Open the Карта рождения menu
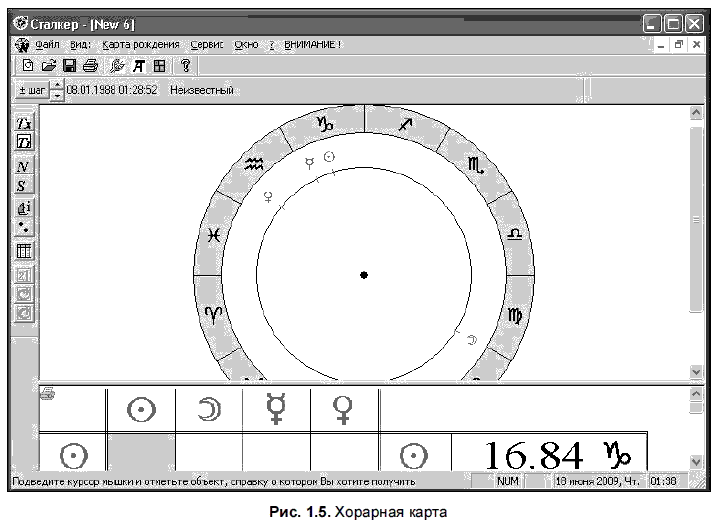The image size is (722, 526). (x=141, y=45)
